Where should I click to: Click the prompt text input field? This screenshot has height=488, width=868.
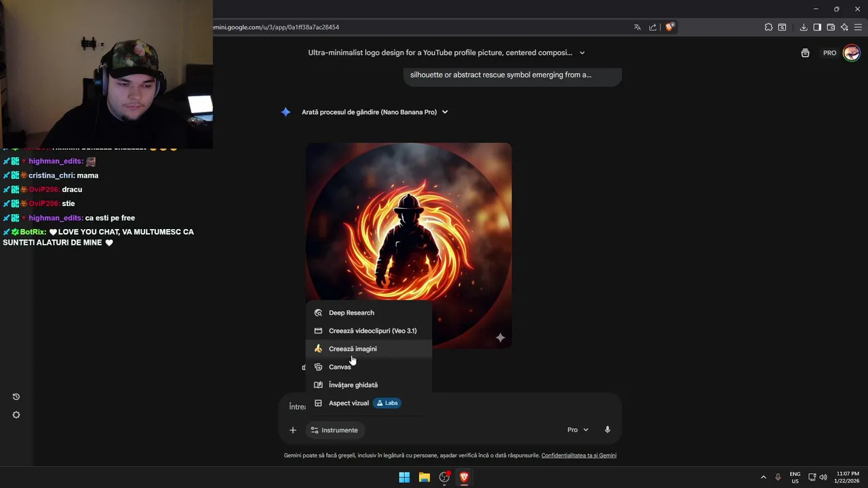coord(450,407)
